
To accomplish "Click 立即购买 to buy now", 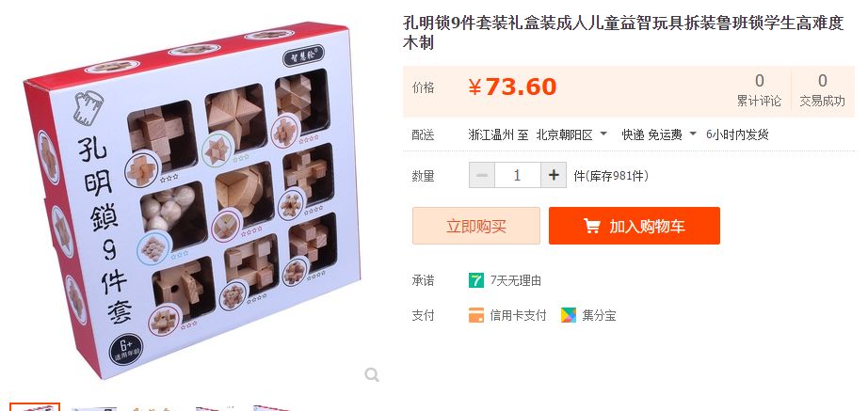I will coord(476,226).
